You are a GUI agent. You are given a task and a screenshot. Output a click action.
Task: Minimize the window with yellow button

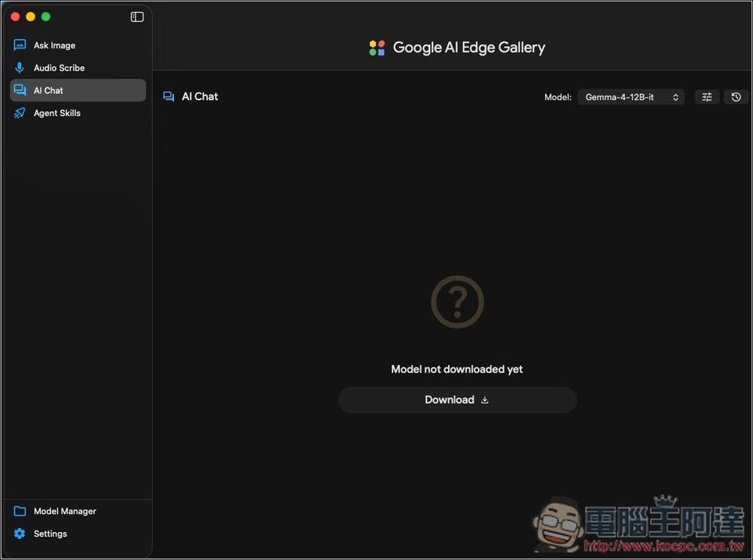tap(31, 17)
